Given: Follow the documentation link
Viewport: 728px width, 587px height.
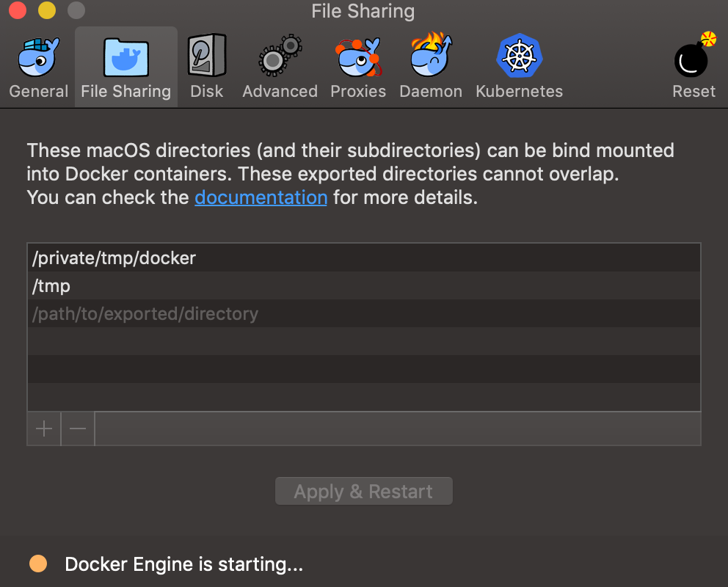Looking at the screenshot, I should pos(261,197).
